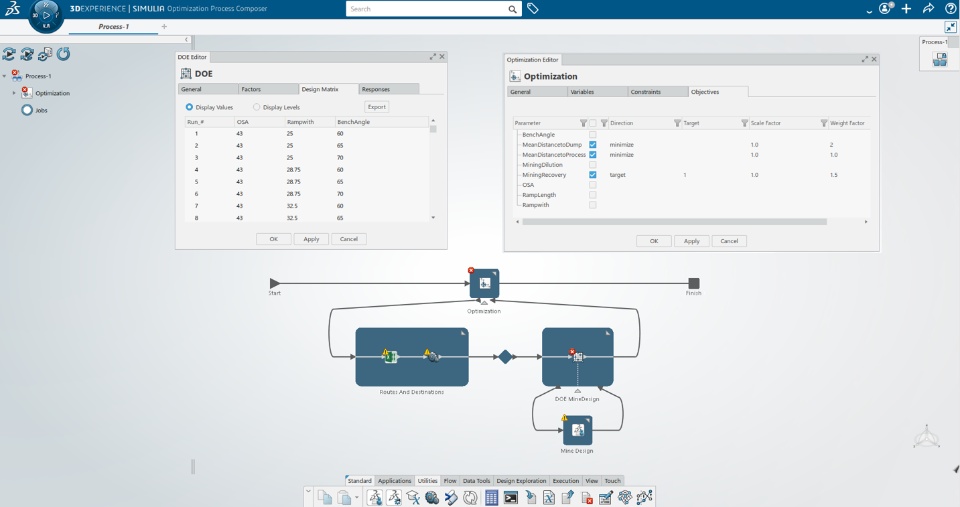Open the Parameter column filter
The height and width of the screenshot is (507, 960).
tap(583, 123)
